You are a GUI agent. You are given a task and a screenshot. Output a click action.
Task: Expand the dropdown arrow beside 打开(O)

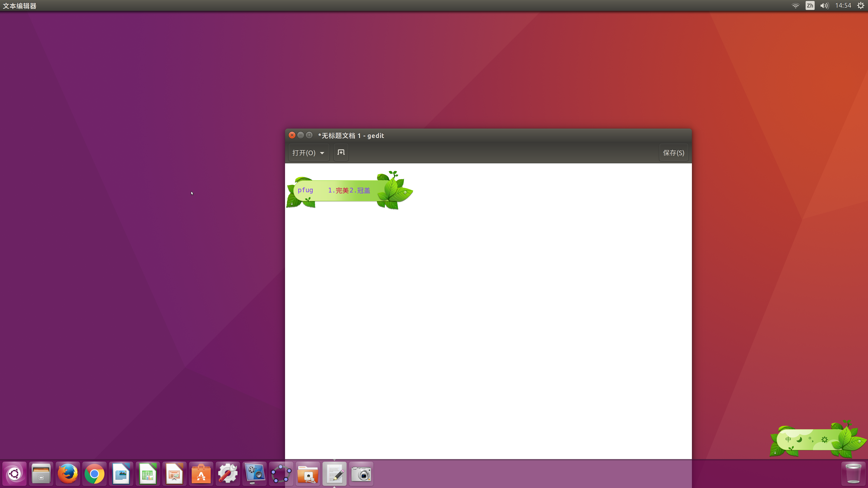pyautogui.click(x=322, y=153)
